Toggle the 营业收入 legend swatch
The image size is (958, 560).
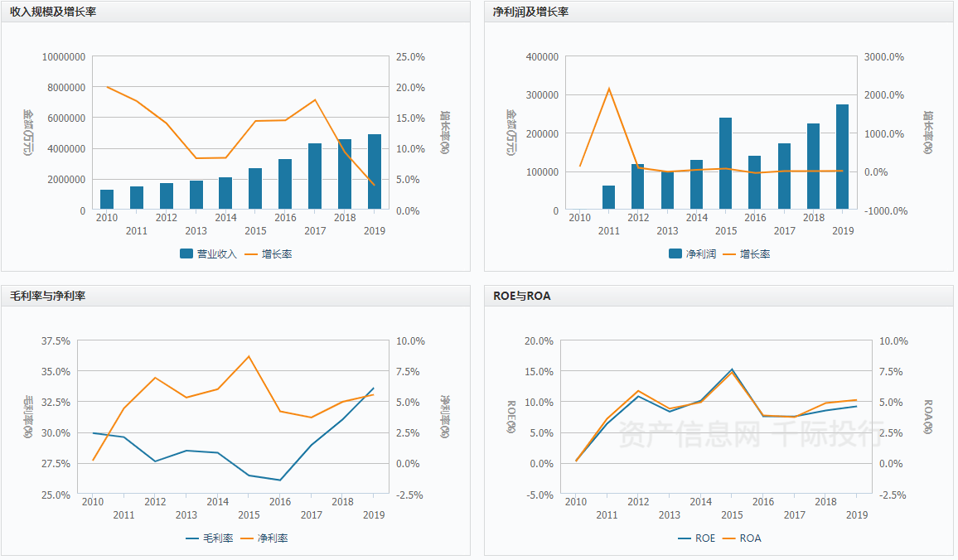click(186, 253)
